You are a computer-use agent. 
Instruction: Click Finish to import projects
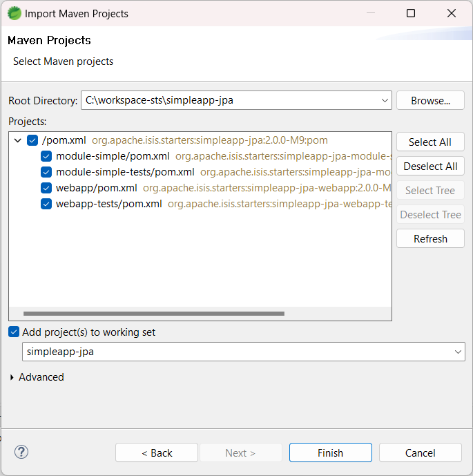click(330, 453)
